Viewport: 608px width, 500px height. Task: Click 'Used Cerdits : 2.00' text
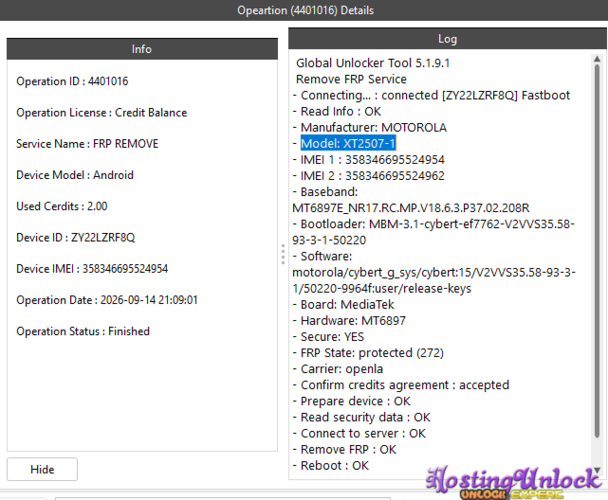[x=62, y=206]
